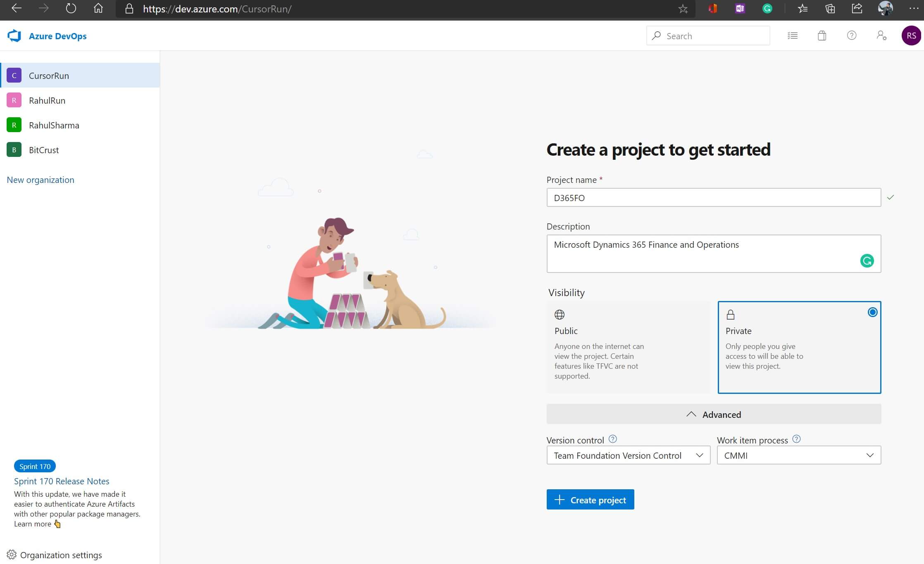Switch to RahulRun organization

pos(47,100)
